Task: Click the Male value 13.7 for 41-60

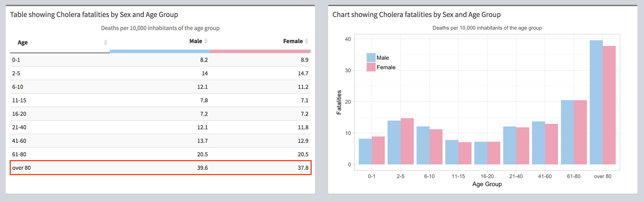Action: tap(202, 141)
